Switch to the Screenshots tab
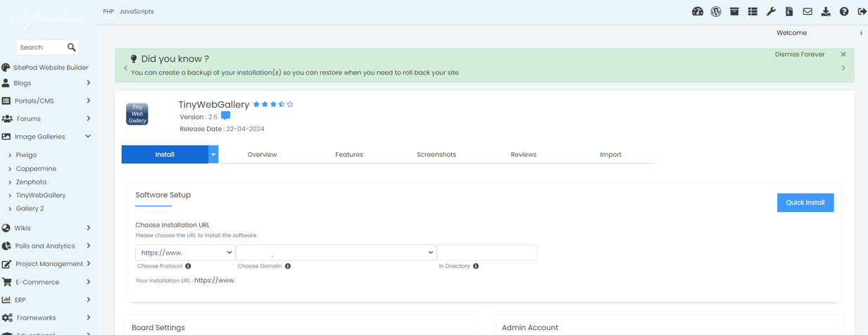The height and width of the screenshot is (335, 868). 436,154
